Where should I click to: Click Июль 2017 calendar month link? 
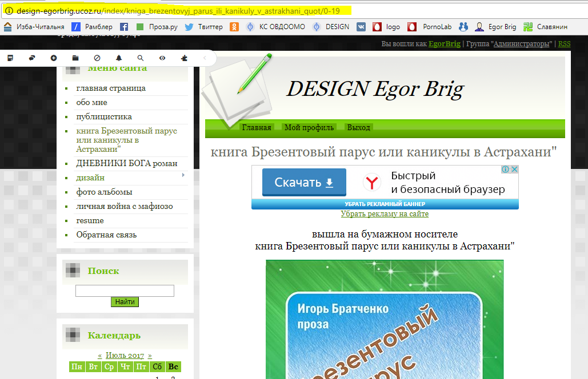tap(125, 356)
